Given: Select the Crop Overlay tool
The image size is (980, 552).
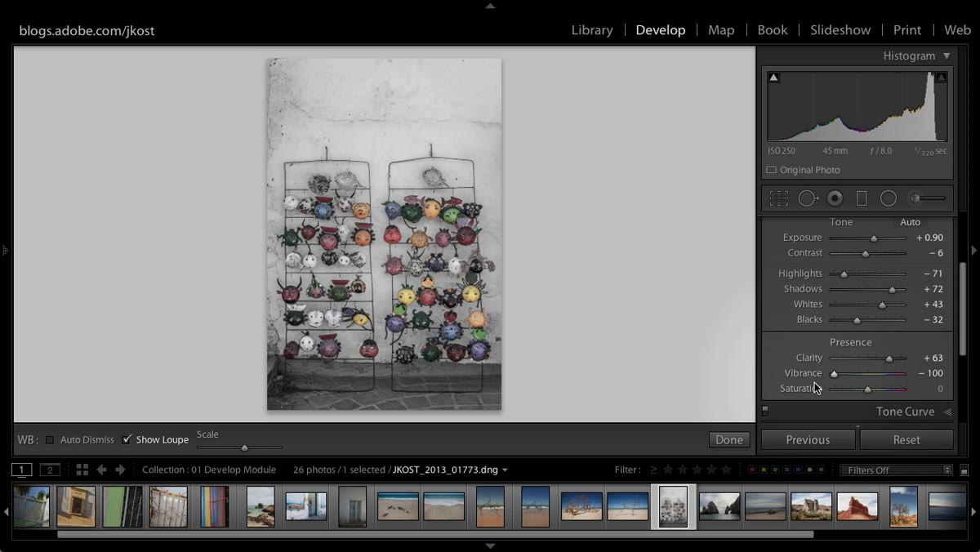Looking at the screenshot, I should 779,198.
